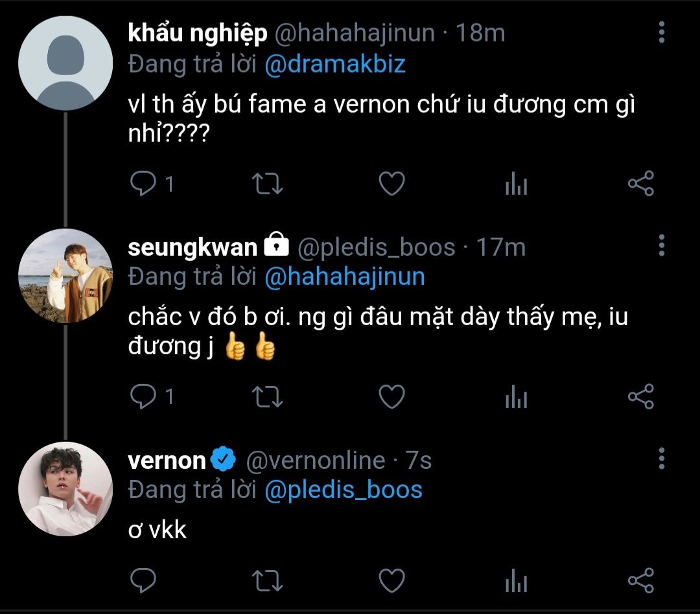Open seungkwan's profile avatar
The image size is (700, 614).
[65, 277]
